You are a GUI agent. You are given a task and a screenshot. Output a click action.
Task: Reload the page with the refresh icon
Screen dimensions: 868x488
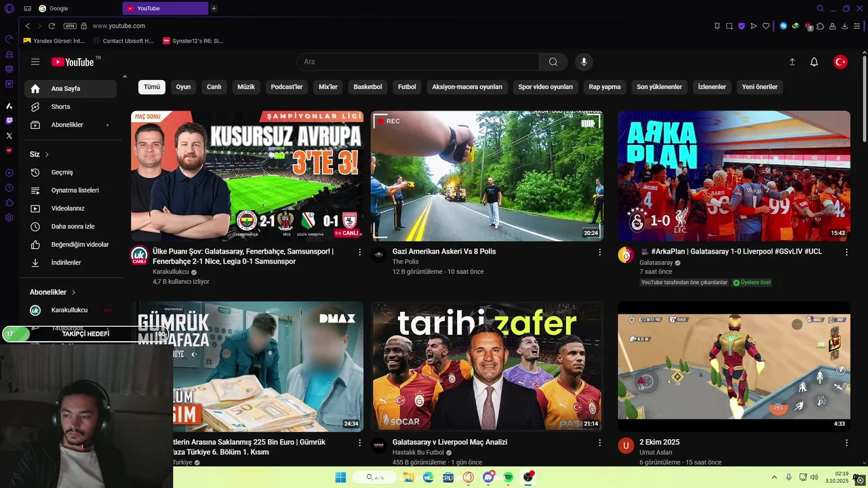point(52,26)
